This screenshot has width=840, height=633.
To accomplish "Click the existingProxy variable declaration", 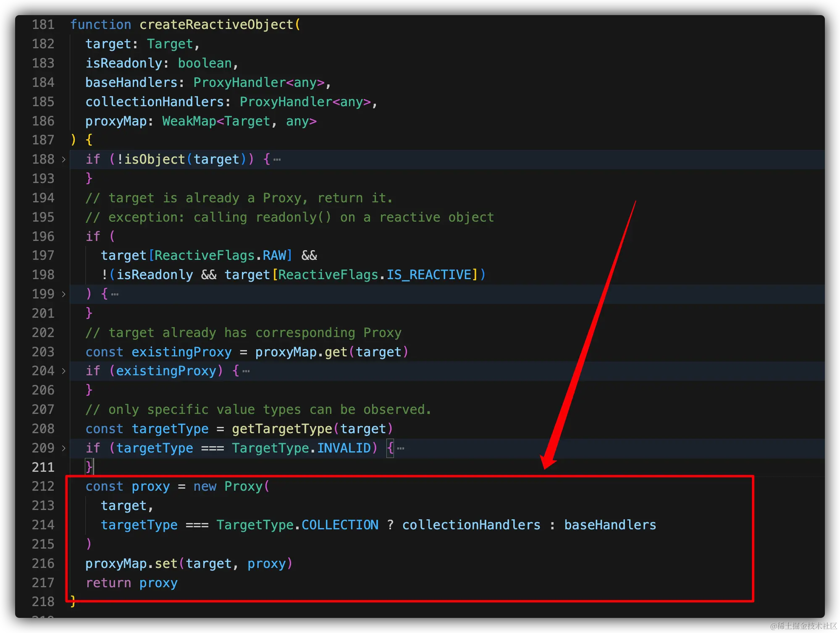I will pos(181,352).
